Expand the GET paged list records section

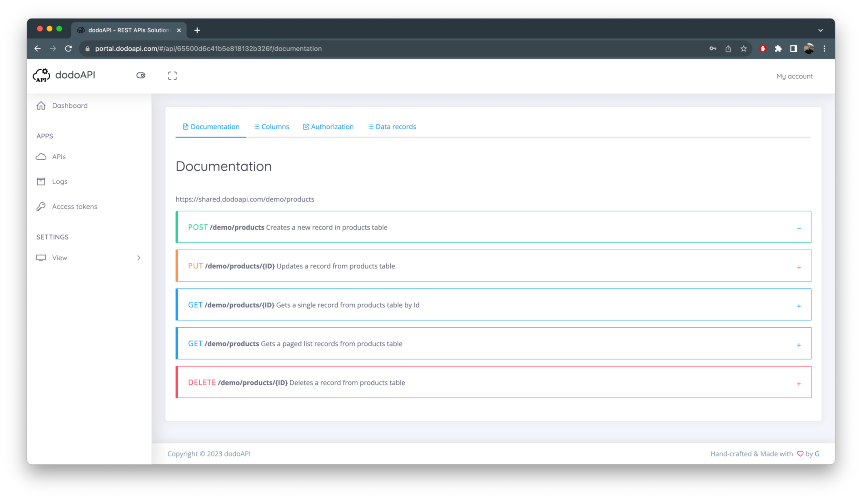(799, 345)
